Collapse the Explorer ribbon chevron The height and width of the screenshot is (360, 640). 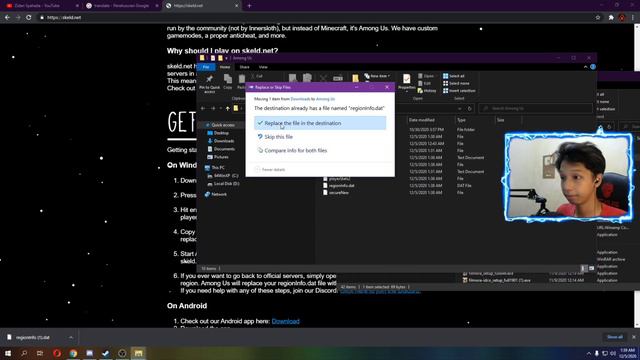pos(586,67)
